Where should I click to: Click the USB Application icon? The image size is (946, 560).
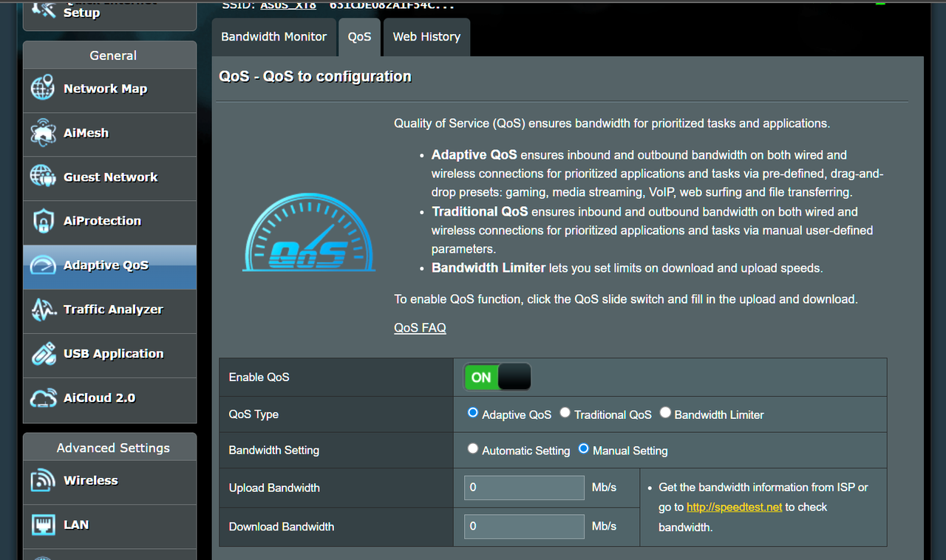click(43, 354)
